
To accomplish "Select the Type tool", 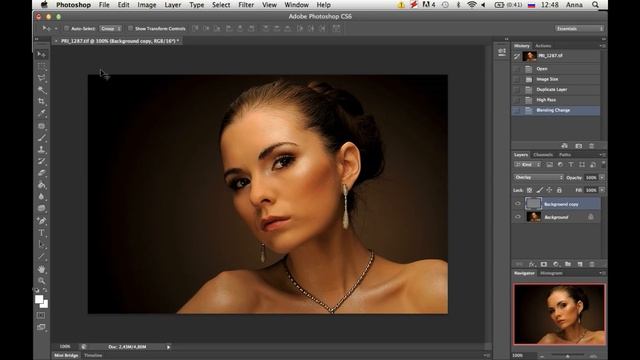I will coord(41,233).
